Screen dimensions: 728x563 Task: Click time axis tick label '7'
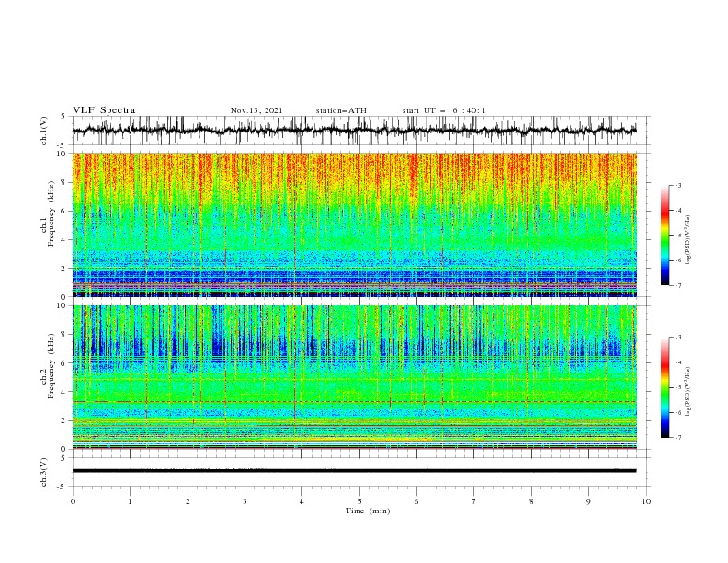pos(474,501)
